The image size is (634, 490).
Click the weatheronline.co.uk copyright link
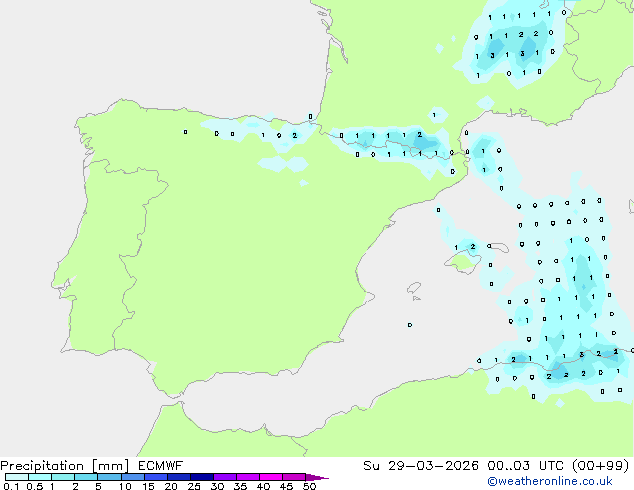[550, 481]
